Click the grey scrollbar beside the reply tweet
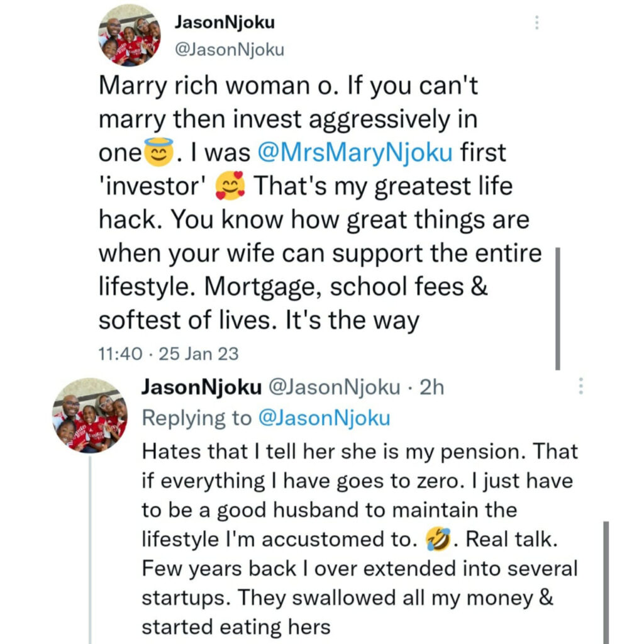The width and height of the screenshot is (644, 644). (606, 582)
